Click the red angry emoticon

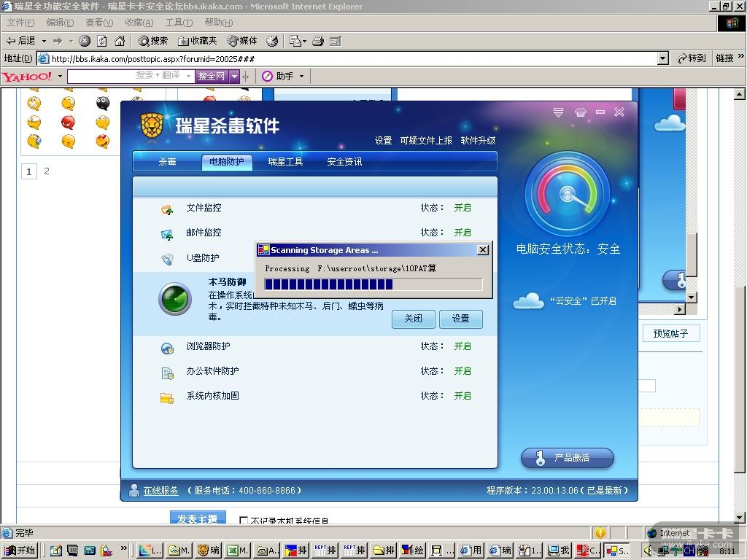(x=68, y=122)
